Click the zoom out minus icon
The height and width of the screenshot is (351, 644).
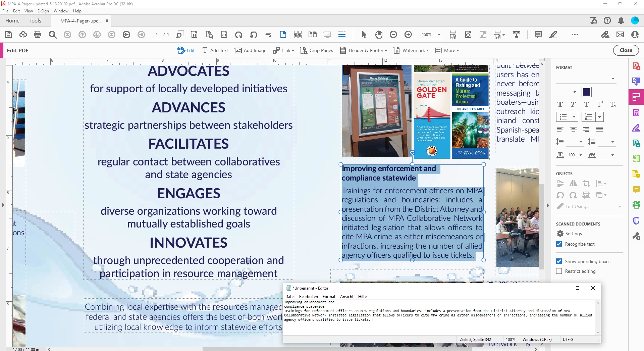pyautogui.click(x=393, y=35)
